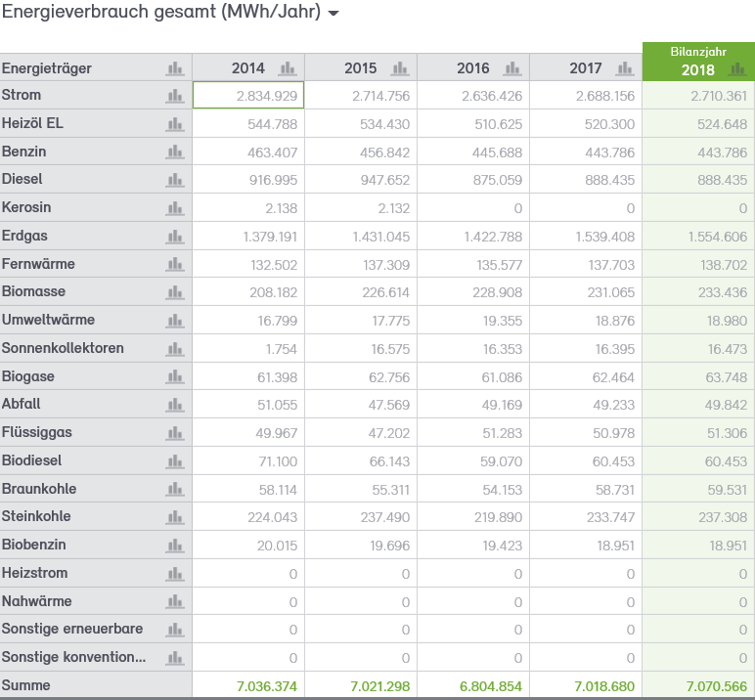This screenshot has height=700, width=755.
Task: Click the Biomasse 2014 value 208.182
Action: 273,292
